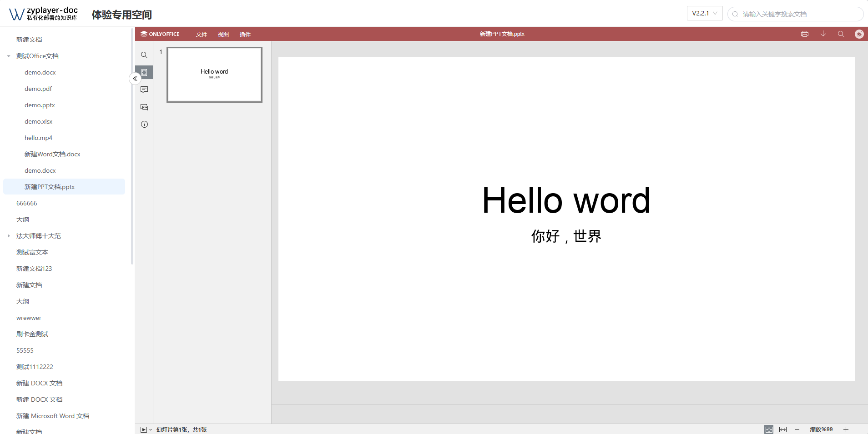Click the Hello word slide title
This screenshot has width=868, height=434.
click(566, 200)
